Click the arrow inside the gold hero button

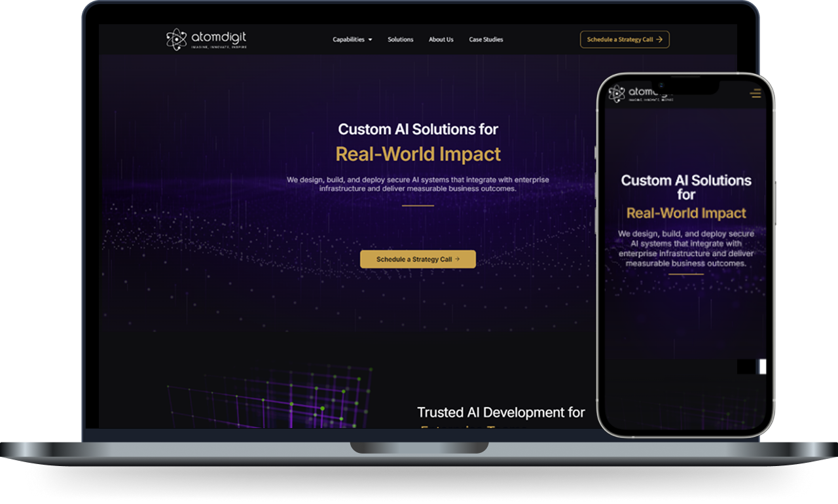(x=457, y=259)
